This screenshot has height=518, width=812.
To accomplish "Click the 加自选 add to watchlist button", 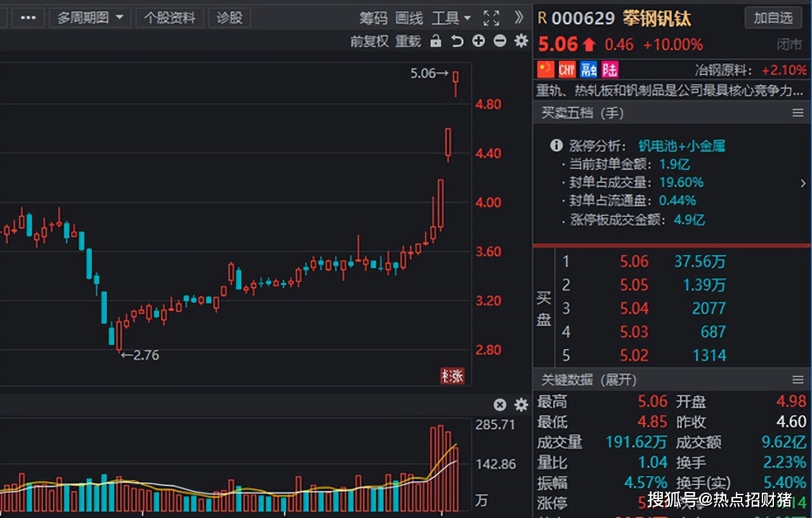I will point(773,18).
